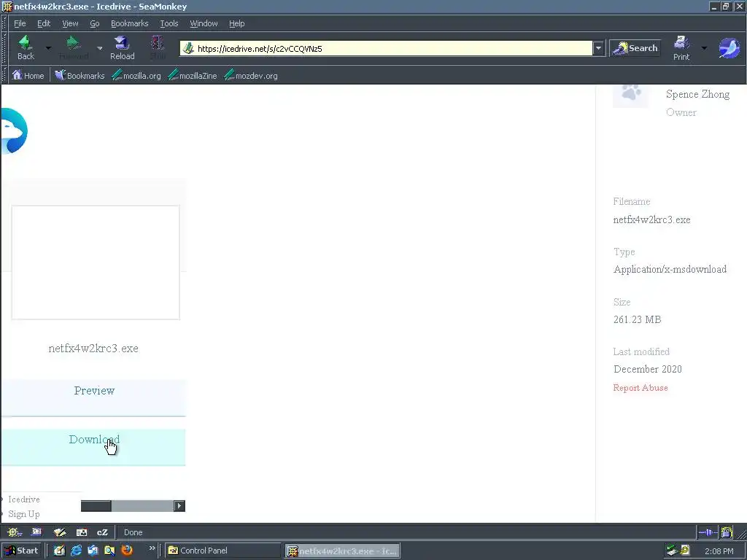747x560 pixels.
Task: Click the Application/x-msdownload type text
Action: click(x=670, y=270)
